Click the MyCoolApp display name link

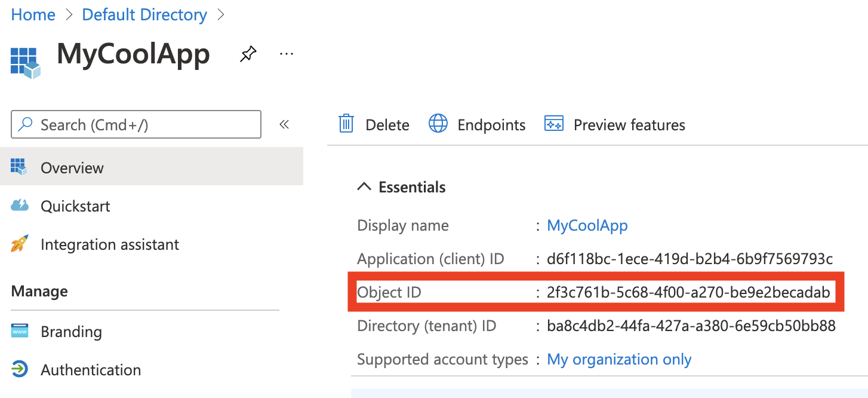(x=587, y=225)
